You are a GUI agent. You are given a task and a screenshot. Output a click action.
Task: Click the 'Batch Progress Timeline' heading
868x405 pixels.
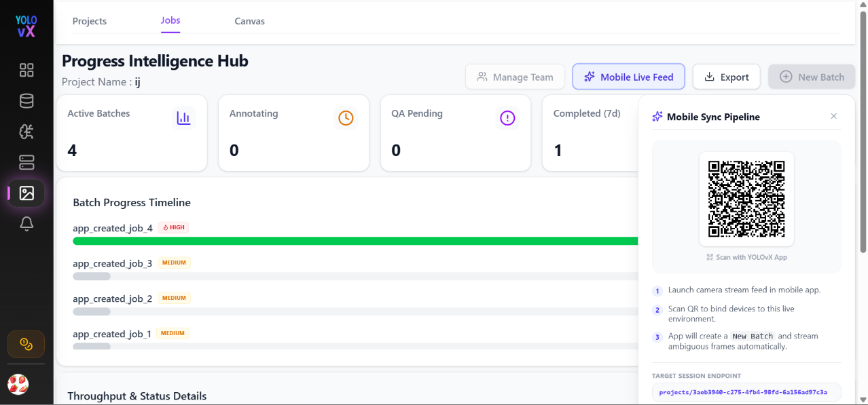(x=132, y=202)
